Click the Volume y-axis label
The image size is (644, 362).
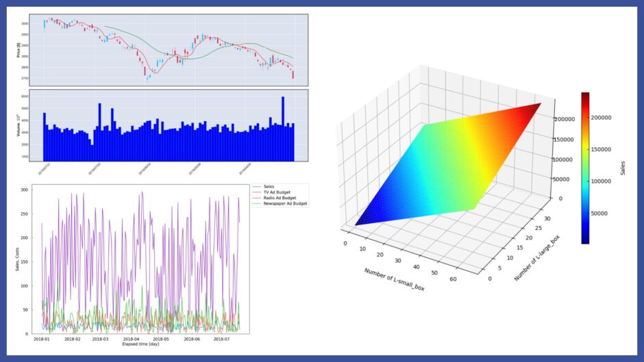[x=27, y=125]
